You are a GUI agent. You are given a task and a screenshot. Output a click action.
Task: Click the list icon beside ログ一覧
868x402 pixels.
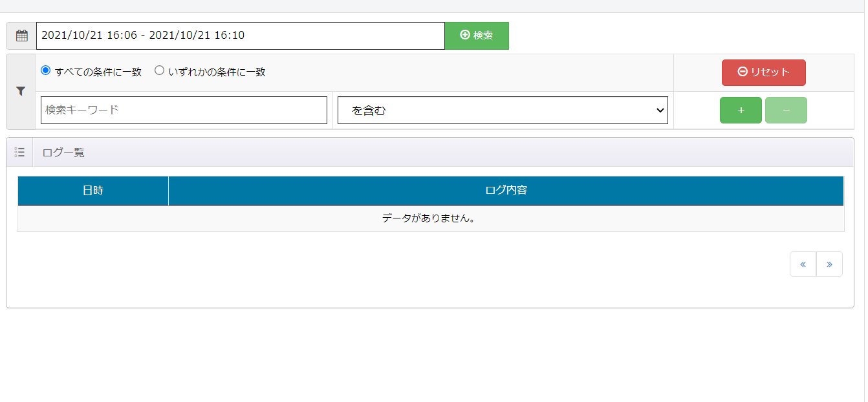tap(19, 153)
